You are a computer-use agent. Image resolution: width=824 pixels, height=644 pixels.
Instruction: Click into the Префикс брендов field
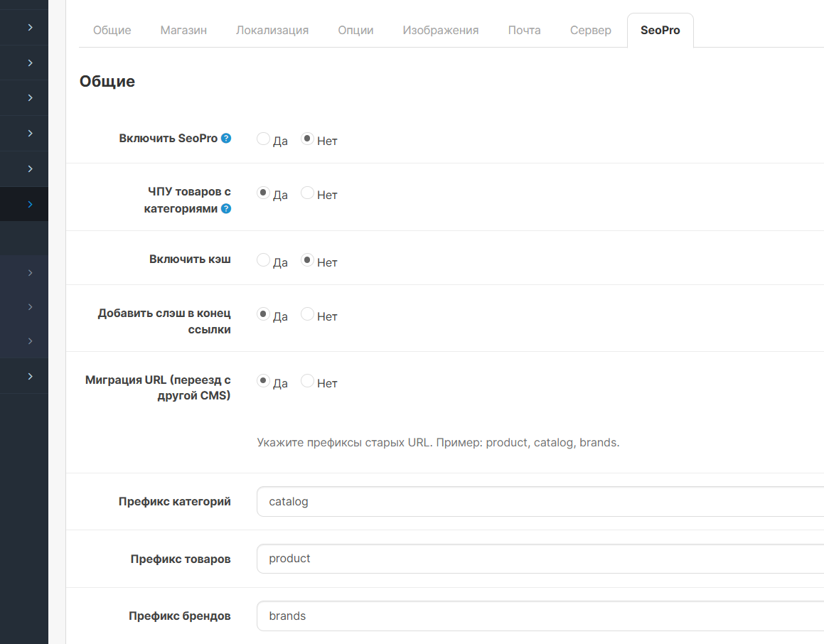point(540,616)
